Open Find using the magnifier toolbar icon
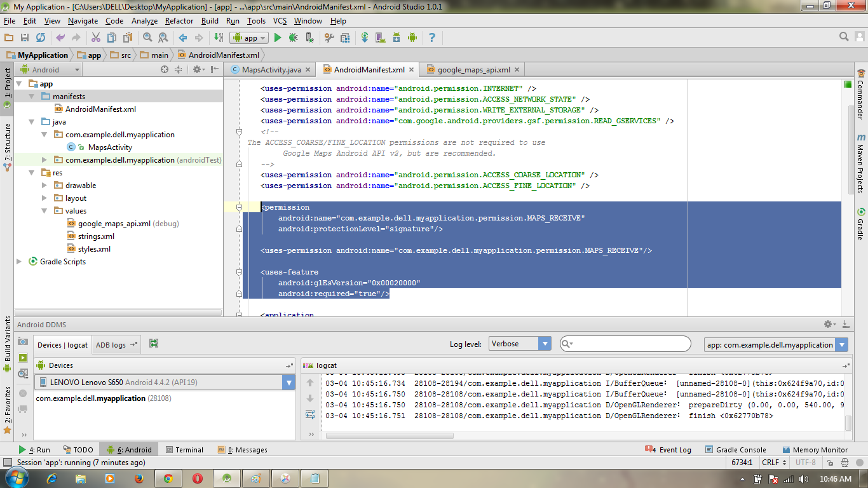The width and height of the screenshot is (868, 488). click(147, 38)
